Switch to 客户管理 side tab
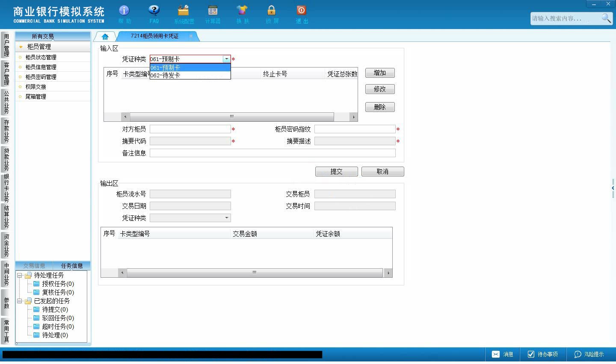Viewport: 616px width, 364px height. pos(6,73)
